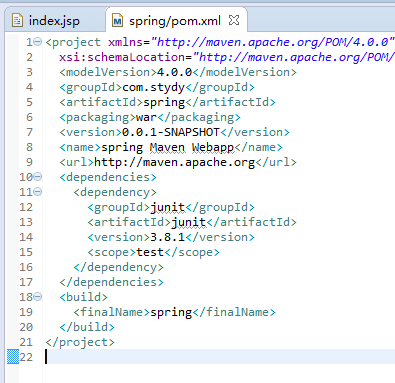
Task: Click line number 22 in the gutter
Action: coord(26,357)
